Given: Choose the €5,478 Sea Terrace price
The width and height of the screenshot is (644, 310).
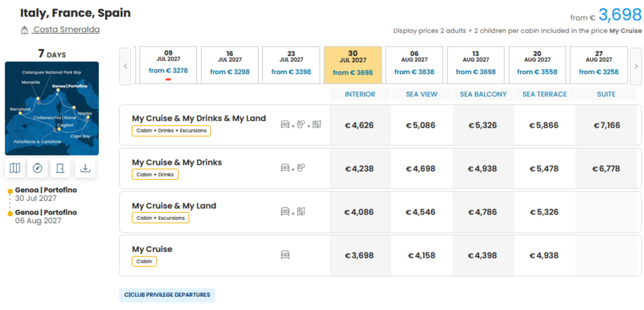Looking at the screenshot, I should pyautogui.click(x=544, y=169).
